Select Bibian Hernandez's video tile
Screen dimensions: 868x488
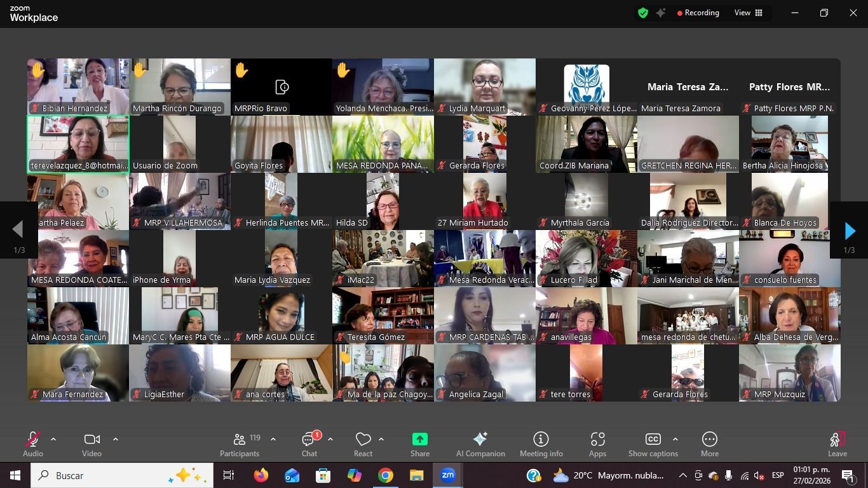(x=78, y=87)
